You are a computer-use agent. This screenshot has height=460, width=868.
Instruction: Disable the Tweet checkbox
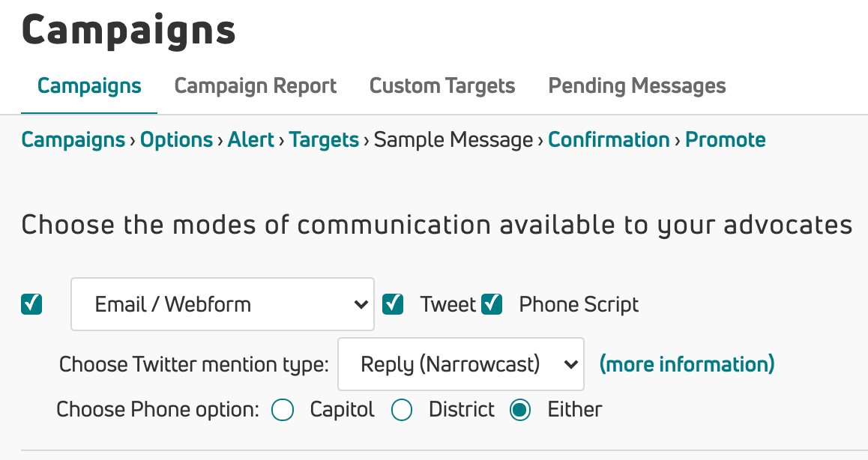393,304
